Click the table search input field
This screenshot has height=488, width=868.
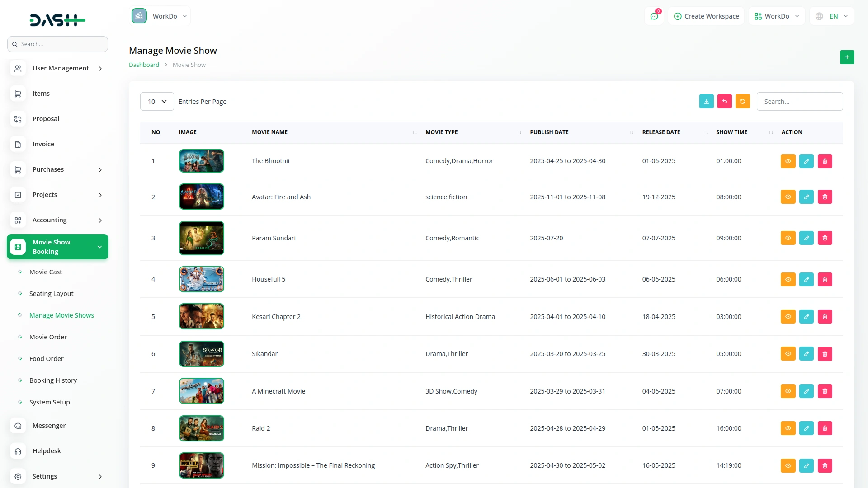coord(799,102)
